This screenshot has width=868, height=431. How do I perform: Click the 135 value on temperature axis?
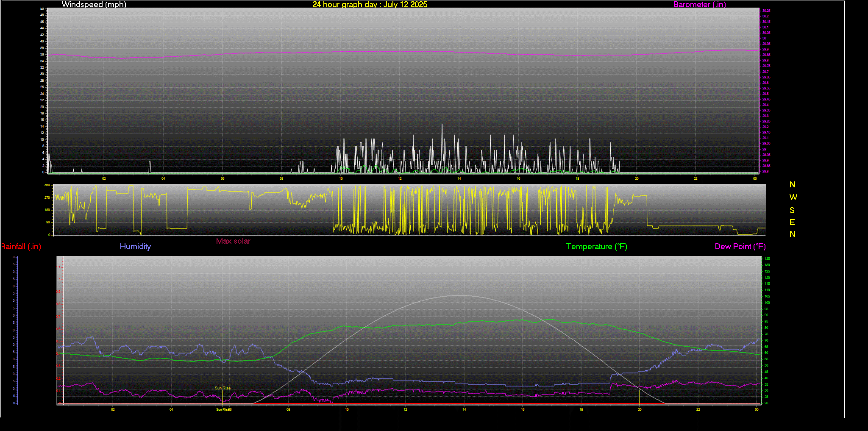tap(767, 259)
